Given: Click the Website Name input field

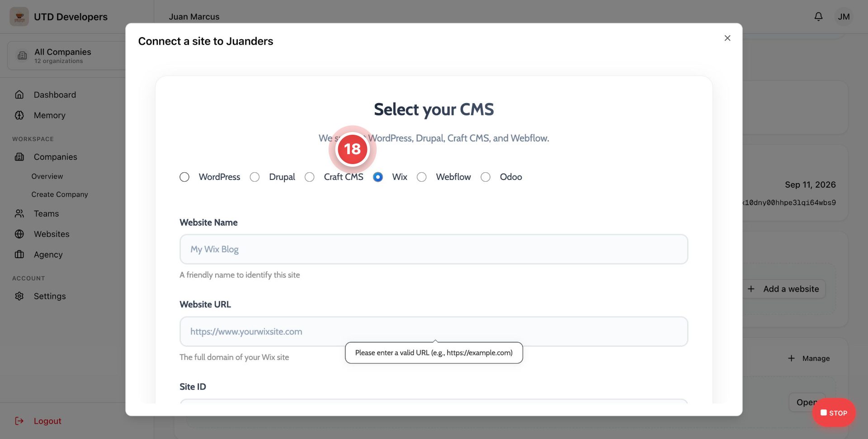Looking at the screenshot, I should click(x=434, y=249).
